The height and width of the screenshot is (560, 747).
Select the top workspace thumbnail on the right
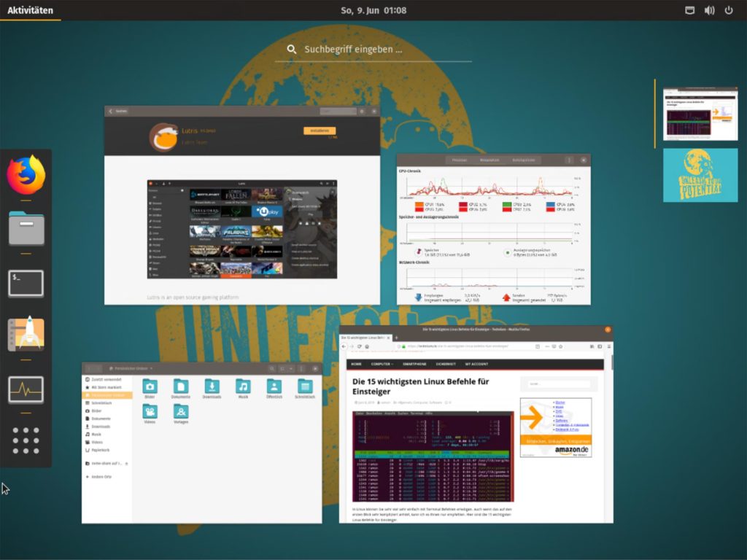click(699, 113)
